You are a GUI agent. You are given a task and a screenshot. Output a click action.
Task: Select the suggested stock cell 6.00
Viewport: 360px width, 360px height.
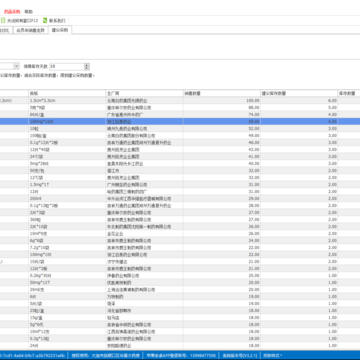tap(299, 100)
